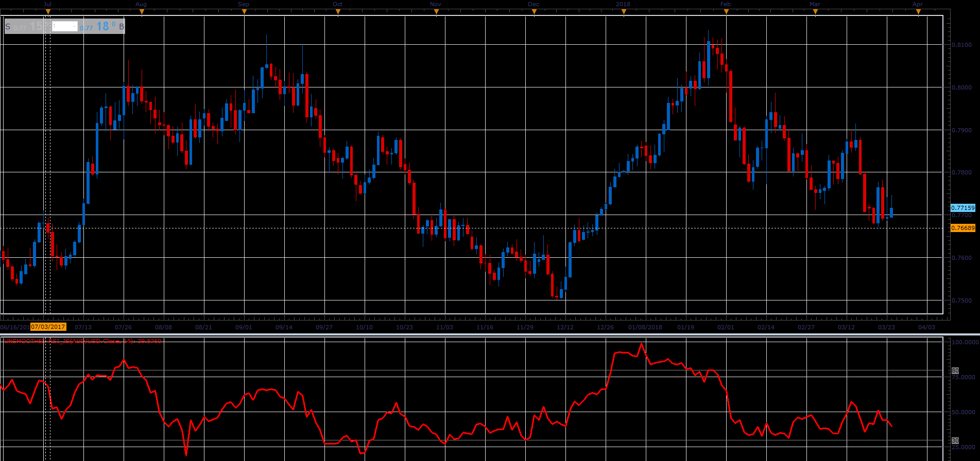
Task: Click the orange crosshair price tag 0.76689
Action: [962, 228]
